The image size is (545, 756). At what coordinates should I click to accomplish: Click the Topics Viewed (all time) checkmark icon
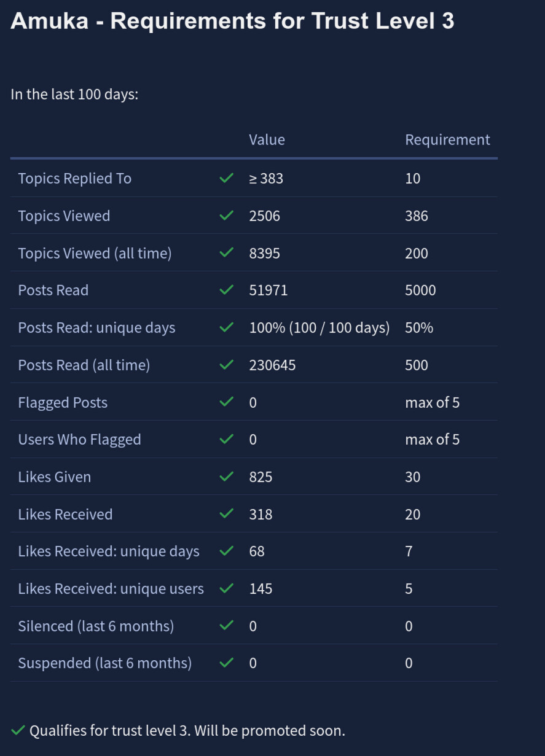(x=227, y=252)
